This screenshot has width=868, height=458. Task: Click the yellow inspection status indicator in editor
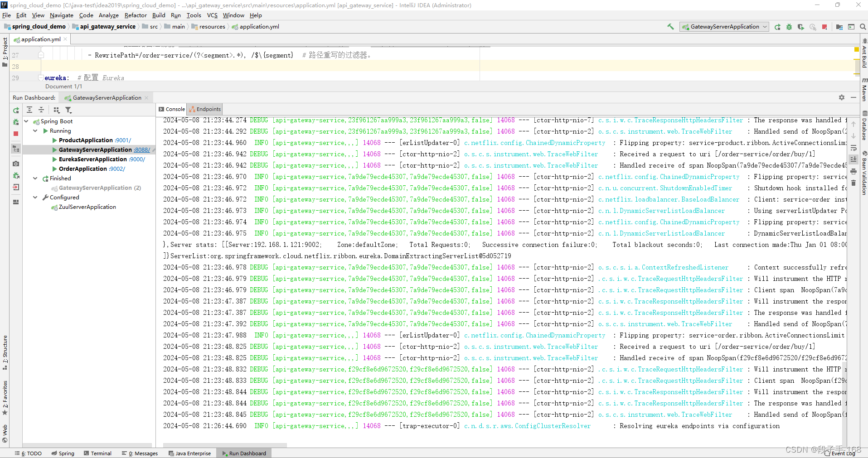(x=857, y=49)
